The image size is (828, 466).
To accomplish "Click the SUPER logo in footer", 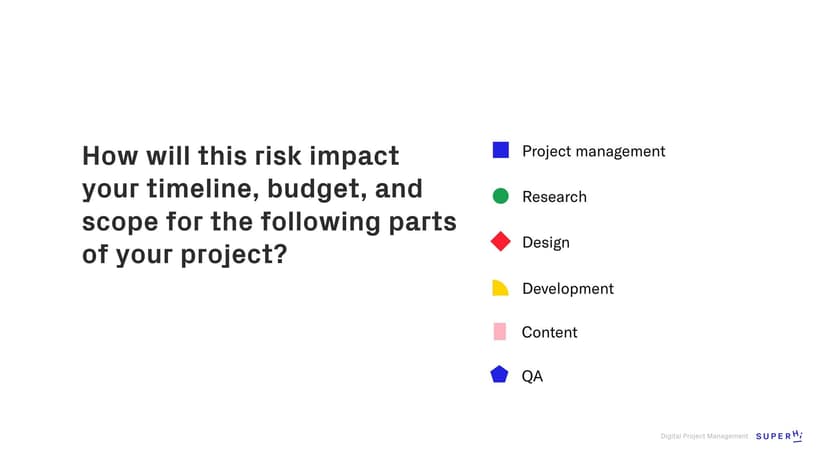I will [773, 436].
